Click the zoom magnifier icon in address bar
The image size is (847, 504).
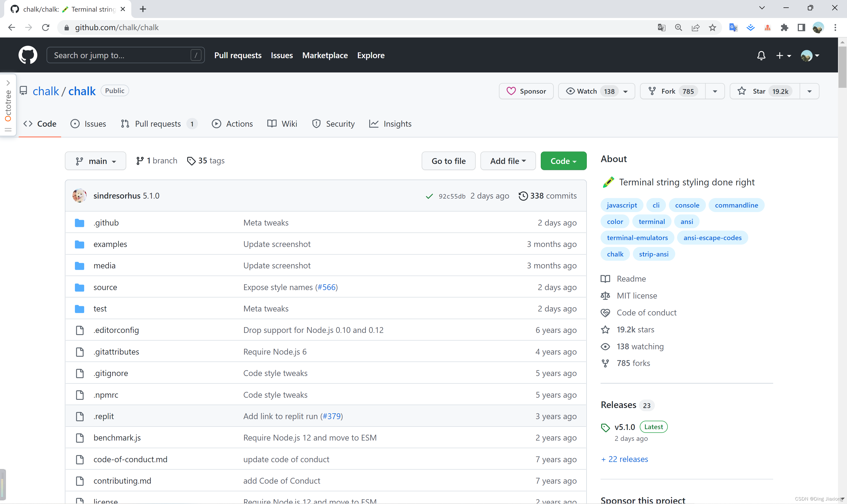pos(678,28)
